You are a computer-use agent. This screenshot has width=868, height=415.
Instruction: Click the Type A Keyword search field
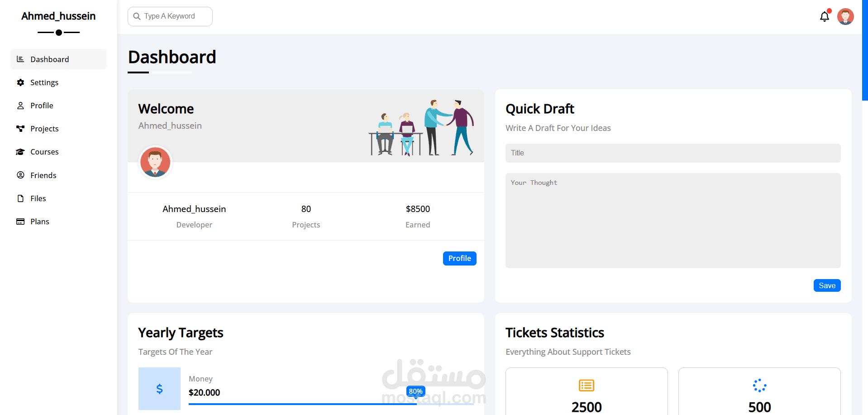pos(170,16)
